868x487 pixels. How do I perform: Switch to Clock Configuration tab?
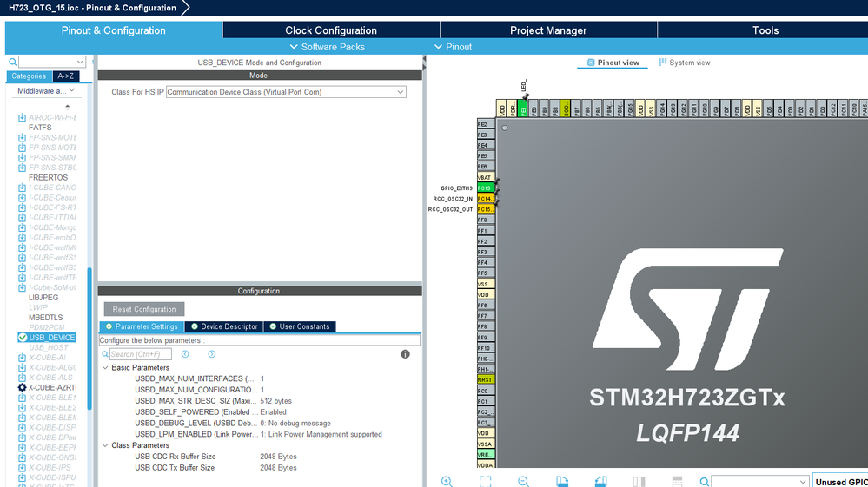click(331, 30)
